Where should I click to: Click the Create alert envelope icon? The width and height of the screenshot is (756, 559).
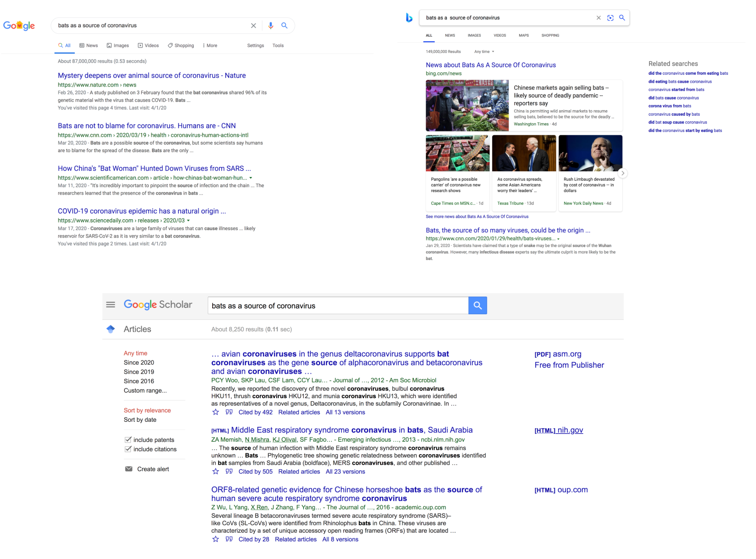point(129,469)
